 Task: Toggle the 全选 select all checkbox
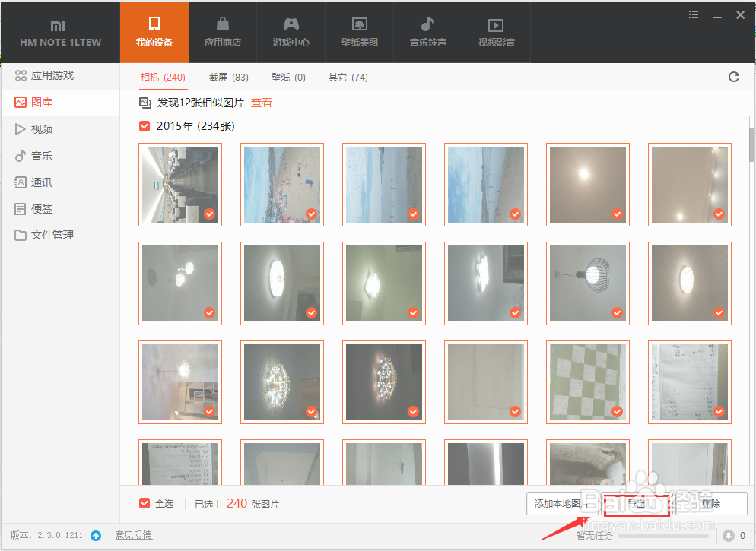click(x=145, y=503)
